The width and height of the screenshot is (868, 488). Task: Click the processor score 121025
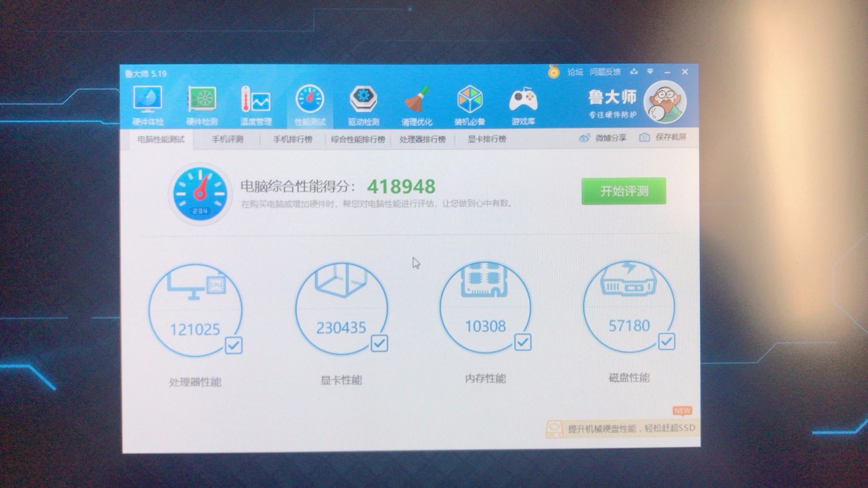pos(195,330)
